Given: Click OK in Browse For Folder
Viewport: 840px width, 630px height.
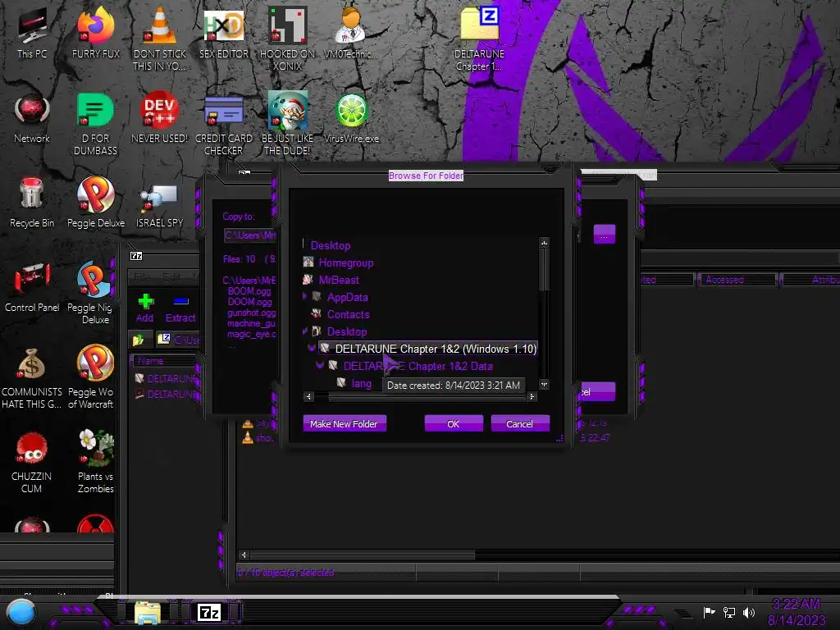Looking at the screenshot, I should [x=454, y=424].
